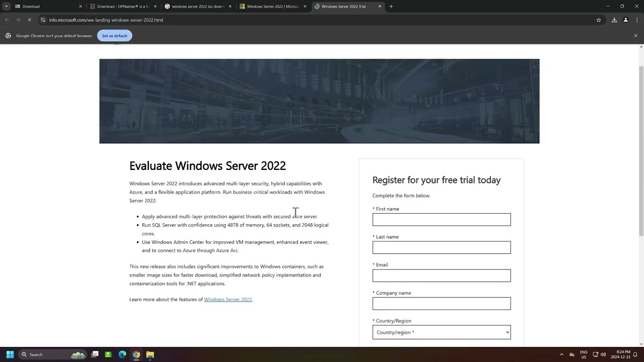Stop the page from loading
Image resolution: width=644 pixels, height=362 pixels.
pos(29,20)
